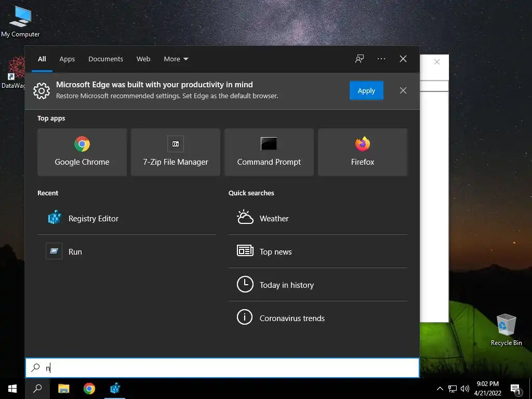The width and height of the screenshot is (532, 399).
Task: Apply Microsoft Edge recommended settings
Action: pos(366,90)
